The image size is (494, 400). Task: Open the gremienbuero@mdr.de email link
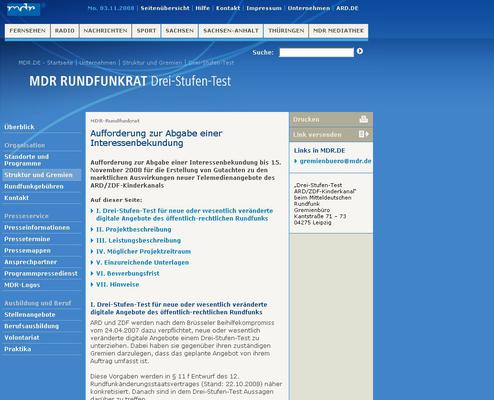tap(335, 161)
